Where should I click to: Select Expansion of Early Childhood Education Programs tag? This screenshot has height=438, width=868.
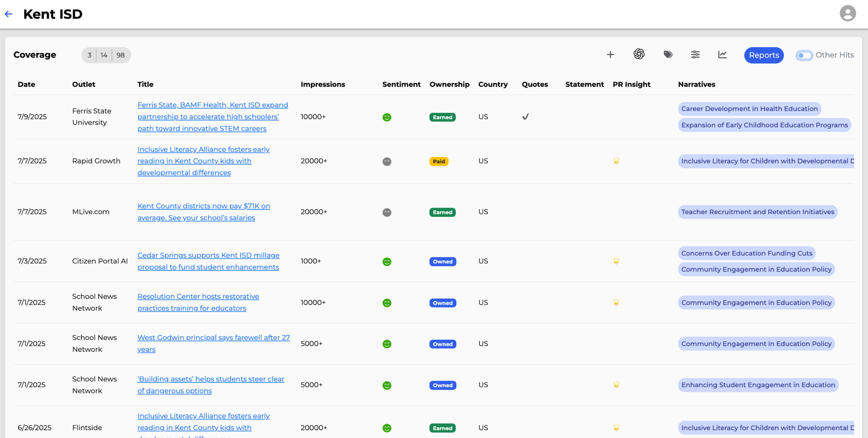[764, 125]
